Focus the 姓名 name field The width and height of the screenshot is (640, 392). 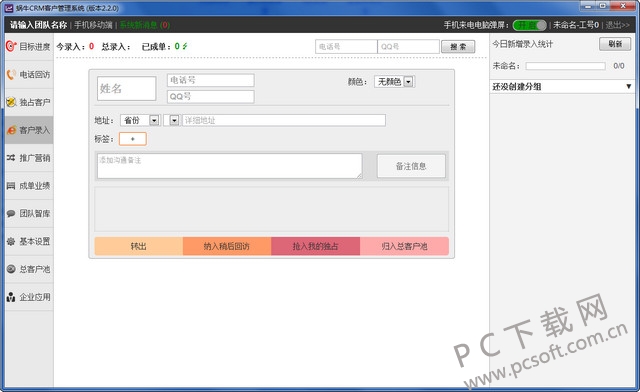coord(127,88)
